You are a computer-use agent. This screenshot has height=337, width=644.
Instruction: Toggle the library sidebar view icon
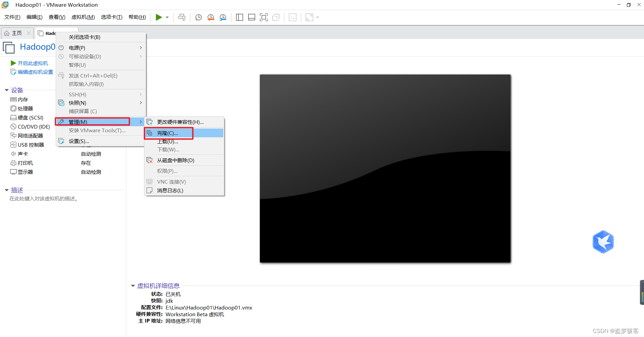(239, 17)
